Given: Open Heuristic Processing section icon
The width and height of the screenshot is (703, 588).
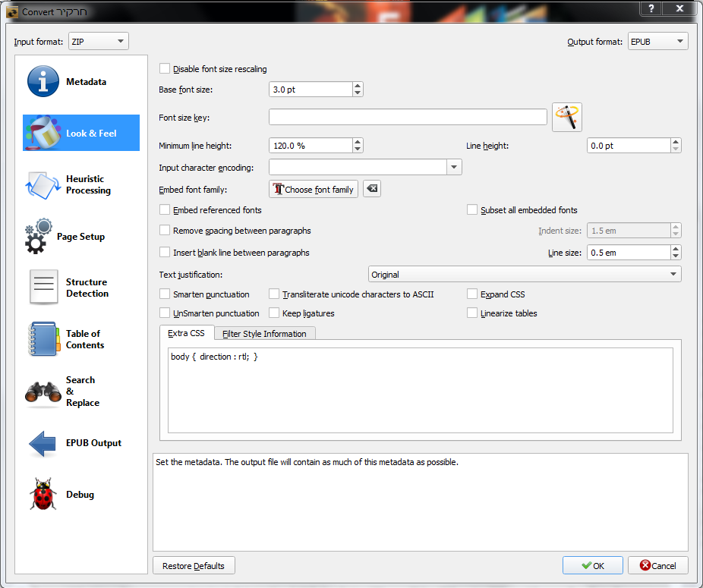Looking at the screenshot, I should point(43,184).
